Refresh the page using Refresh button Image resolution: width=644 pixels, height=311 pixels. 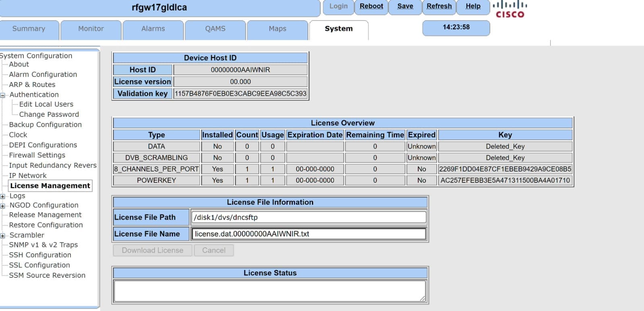[439, 6]
